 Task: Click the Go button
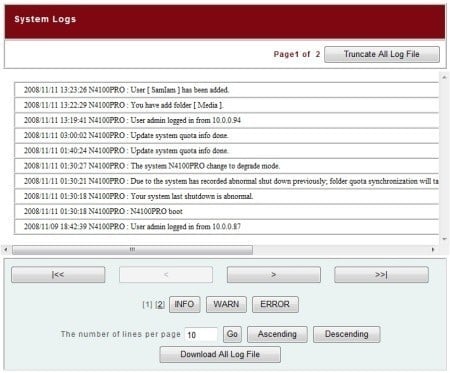click(x=232, y=334)
